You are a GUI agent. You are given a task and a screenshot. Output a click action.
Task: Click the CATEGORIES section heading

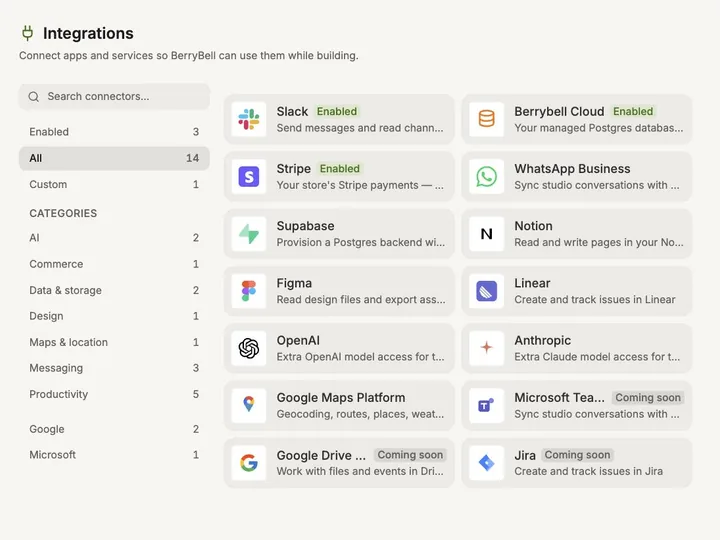click(63, 214)
